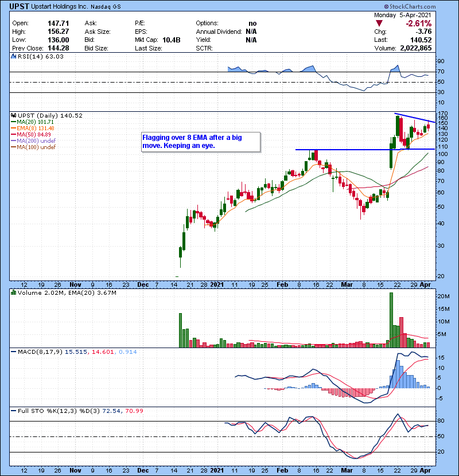Click the Nasdaq GS exchange label
The height and width of the screenshot is (476, 459).
(x=106, y=7)
